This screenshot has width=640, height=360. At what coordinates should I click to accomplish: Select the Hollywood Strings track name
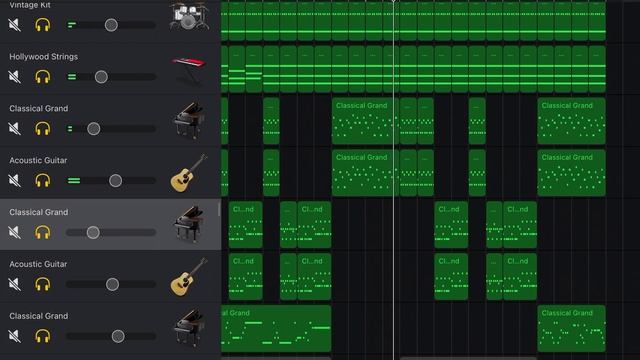click(x=44, y=57)
